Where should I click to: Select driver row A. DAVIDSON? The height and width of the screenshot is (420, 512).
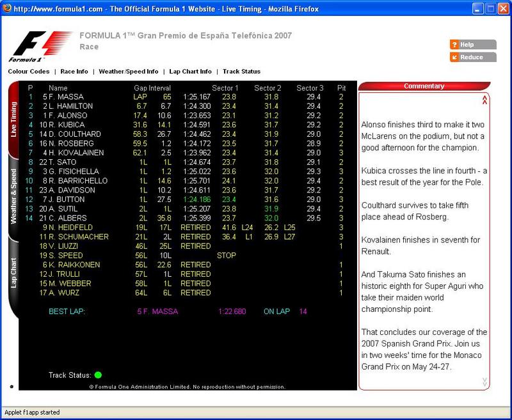186,190
